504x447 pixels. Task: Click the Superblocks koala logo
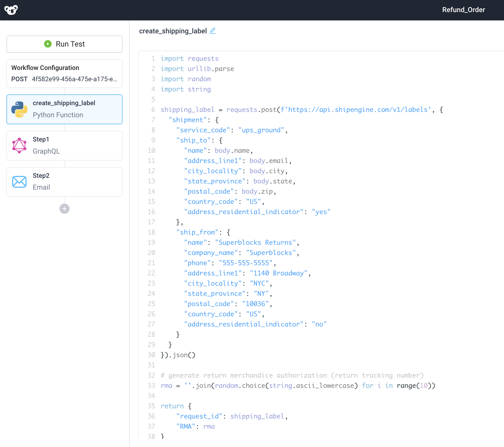click(x=11, y=10)
